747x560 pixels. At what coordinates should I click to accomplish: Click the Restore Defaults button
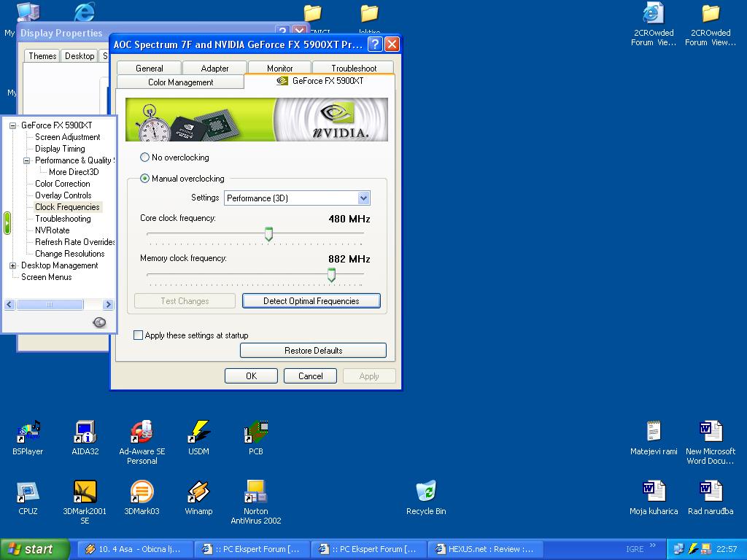point(313,351)
